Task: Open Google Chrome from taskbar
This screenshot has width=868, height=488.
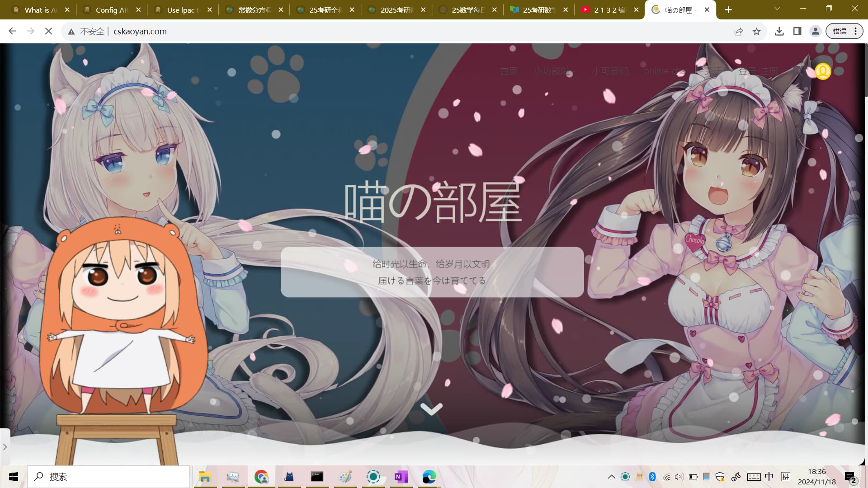Action: click(261, 477)
